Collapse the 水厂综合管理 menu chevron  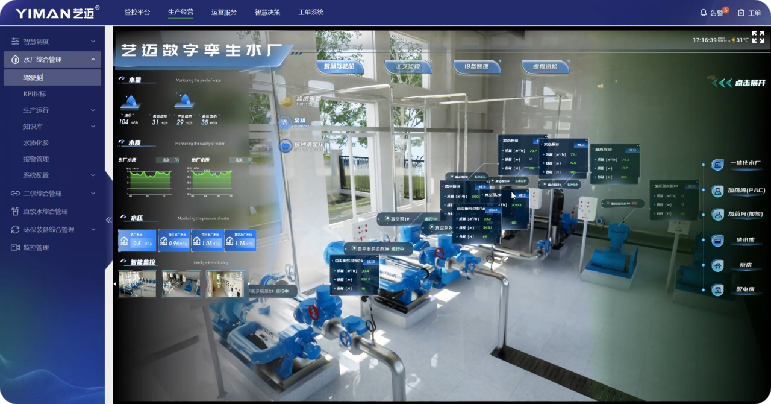click(x=93, y=59)
